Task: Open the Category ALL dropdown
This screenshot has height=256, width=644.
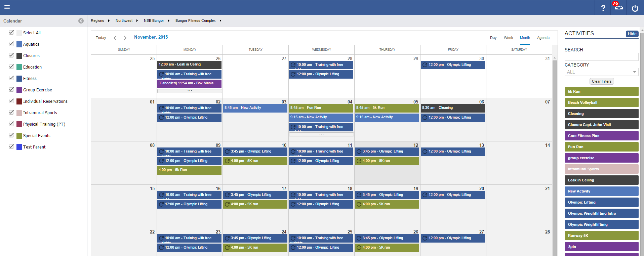Action: (x=601, y=72)
